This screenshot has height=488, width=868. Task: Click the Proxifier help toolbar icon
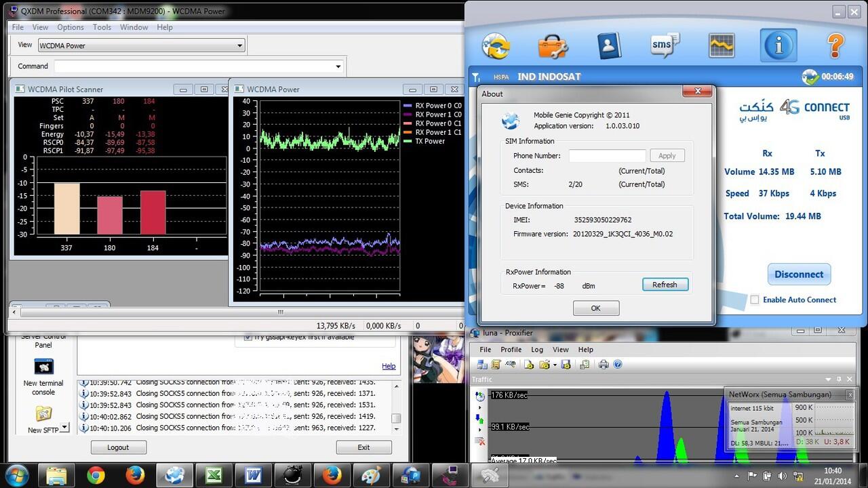point(618,365)
